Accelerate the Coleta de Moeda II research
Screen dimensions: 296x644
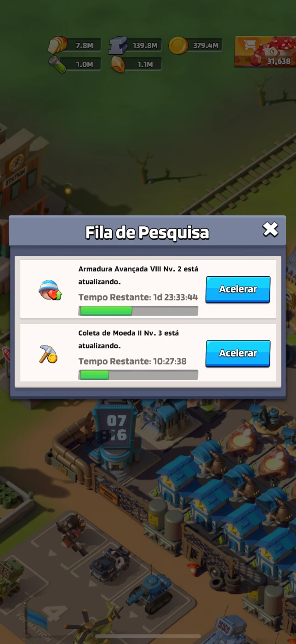(238, 353)
